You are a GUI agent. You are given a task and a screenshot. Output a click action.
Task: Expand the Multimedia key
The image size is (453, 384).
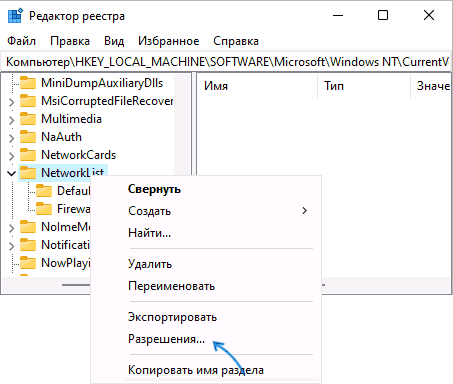point(11,120)
